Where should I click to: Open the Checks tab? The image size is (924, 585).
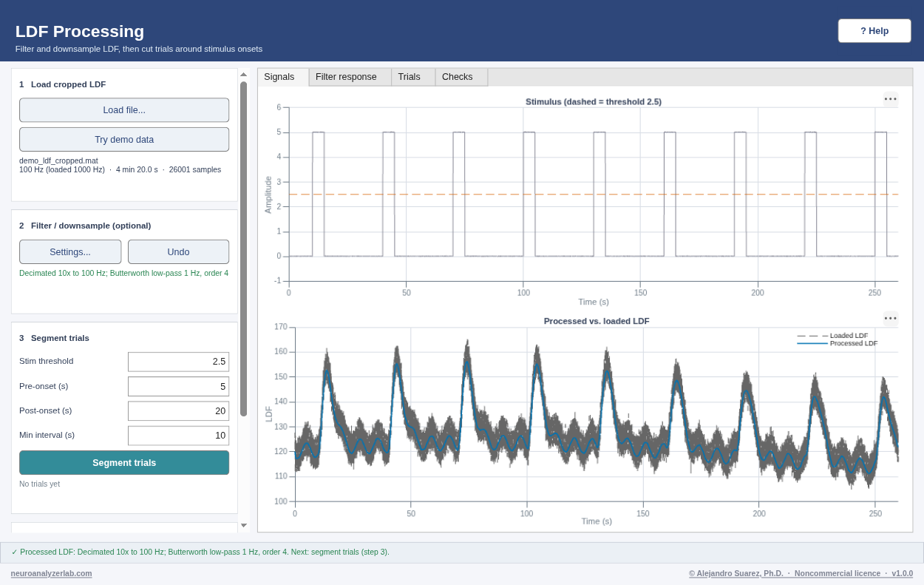point(461,77)
